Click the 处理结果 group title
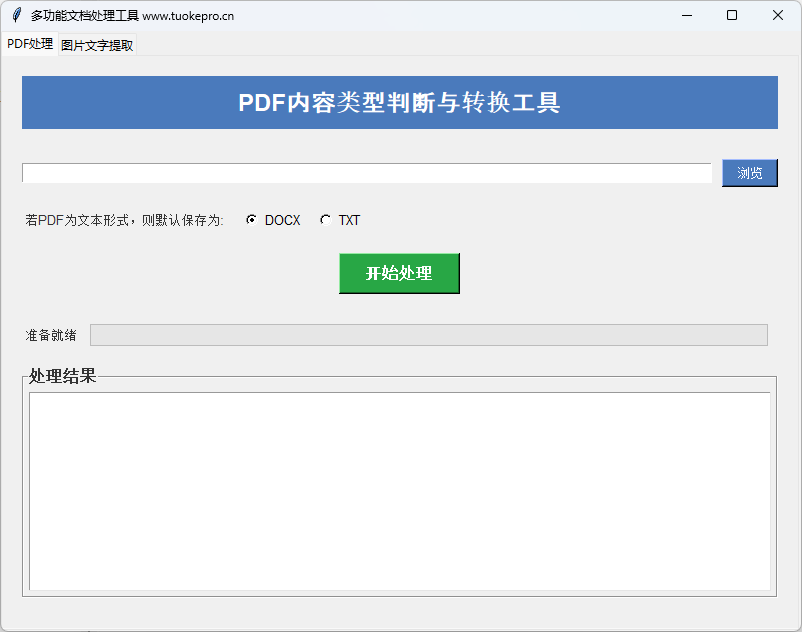 62,376
